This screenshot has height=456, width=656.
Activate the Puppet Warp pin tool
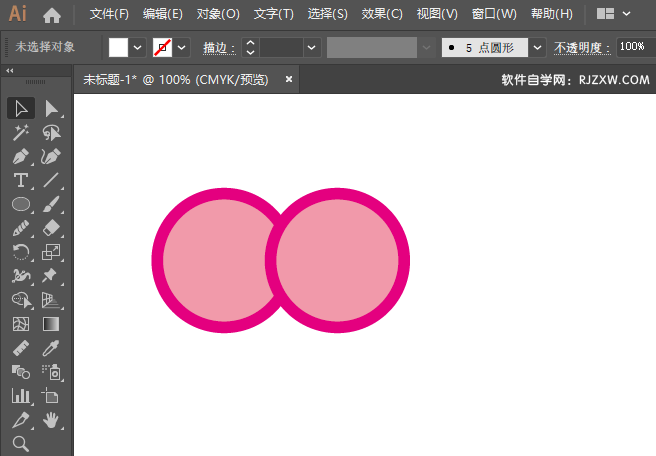[x=50, y=276]
